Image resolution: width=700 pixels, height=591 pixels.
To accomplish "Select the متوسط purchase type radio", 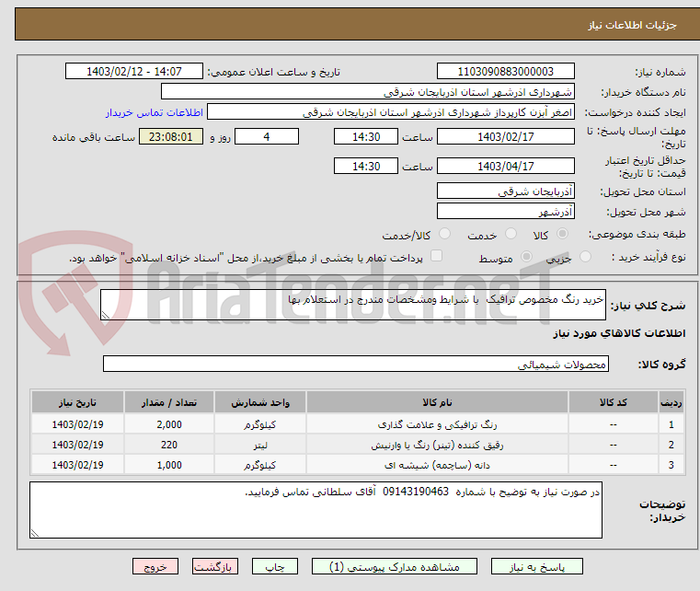I will (527, 257).
